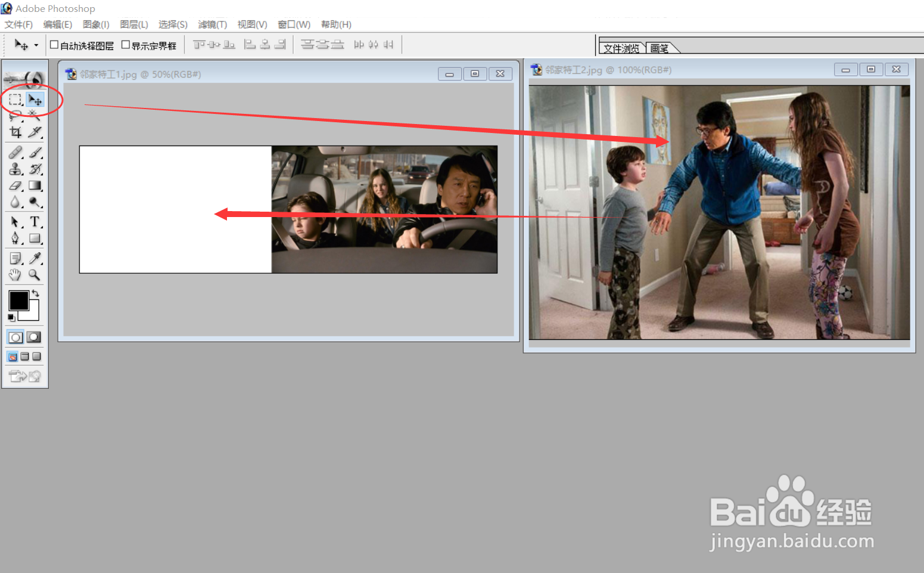The width and height of the screenshot is (924, 573).
Task: Open the 文件(F) menu
Action: coord(18,24)
